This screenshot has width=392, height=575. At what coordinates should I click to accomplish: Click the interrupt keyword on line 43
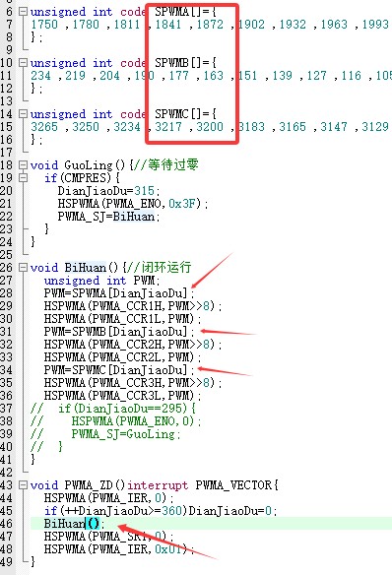coord(158,485)
